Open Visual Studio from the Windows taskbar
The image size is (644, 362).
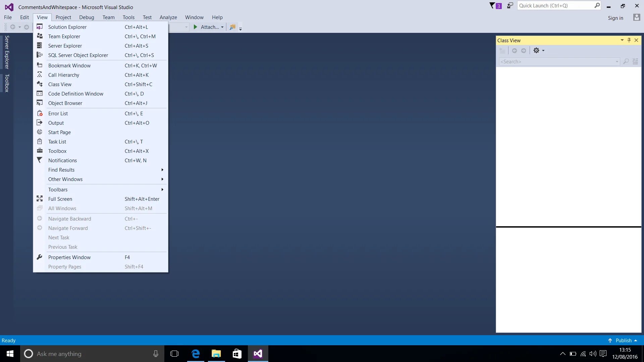point(258,354)
